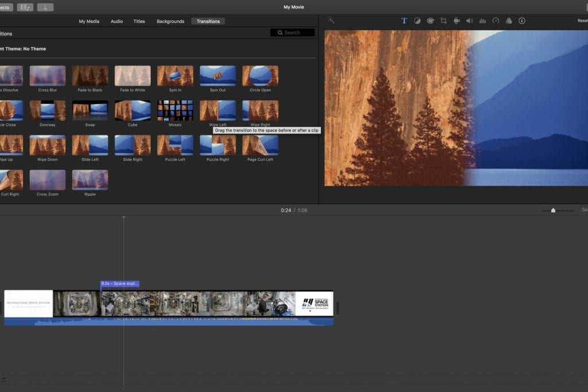Image resolution: width=588 pixels, height=392 pixels.
Task: Choose the Page Curl Left transition
Action: pyautogui.click(x=260, y=145)
